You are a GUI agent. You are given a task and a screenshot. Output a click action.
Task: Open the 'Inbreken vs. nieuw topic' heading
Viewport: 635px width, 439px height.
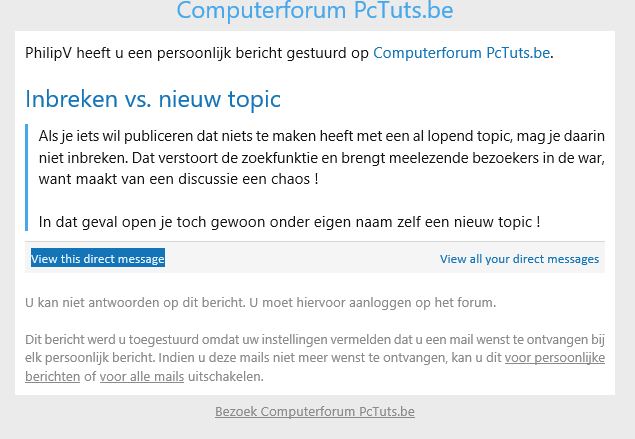(x=153, y=99)
